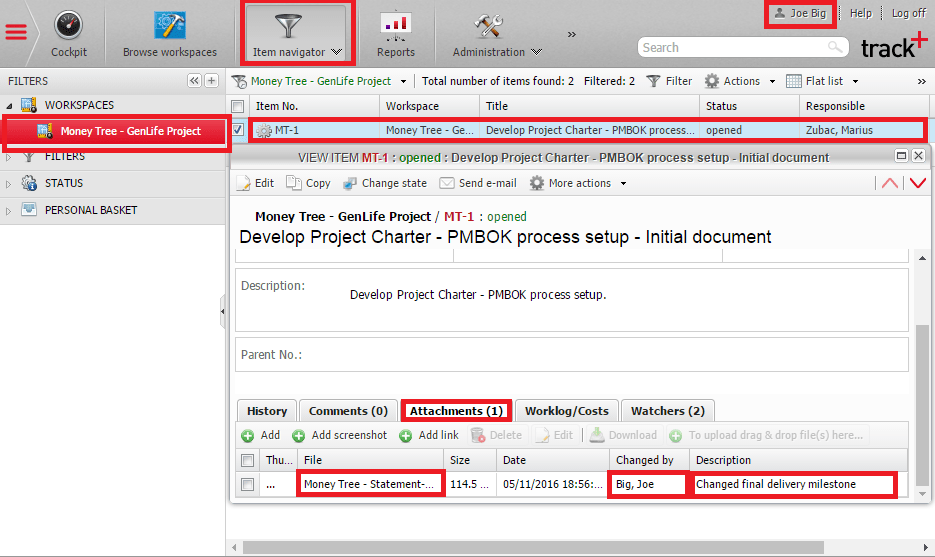Show more toolbar items with the double chevron
The width and height of the screenshot is (935, 557).
[572, 35]
